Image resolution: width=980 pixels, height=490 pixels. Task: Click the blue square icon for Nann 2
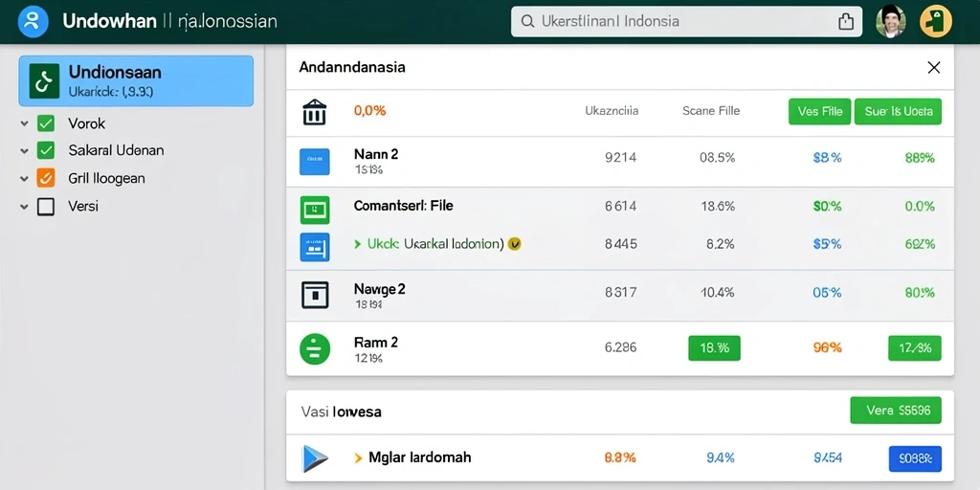click(314, 161)
